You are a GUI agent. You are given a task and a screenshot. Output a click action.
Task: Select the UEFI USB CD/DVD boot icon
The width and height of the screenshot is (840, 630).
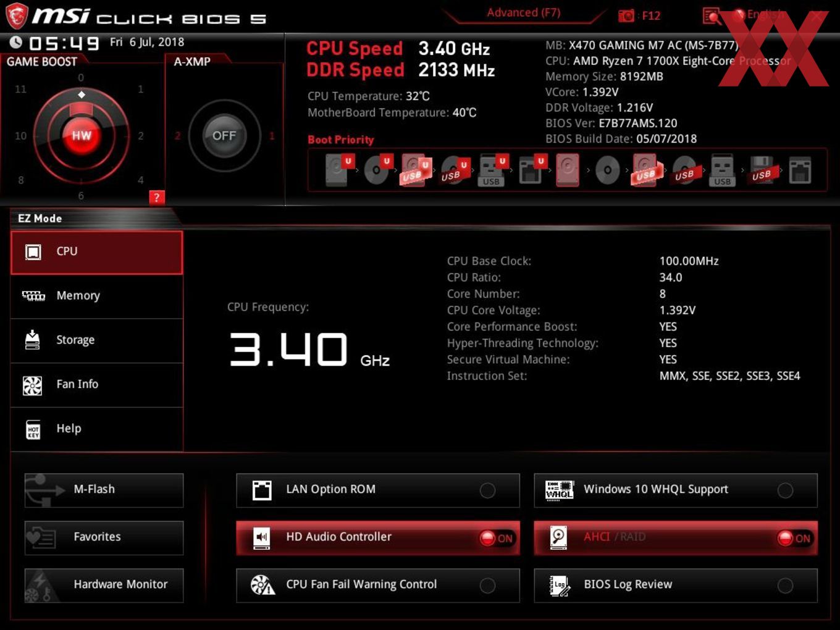tap(454, 170)
